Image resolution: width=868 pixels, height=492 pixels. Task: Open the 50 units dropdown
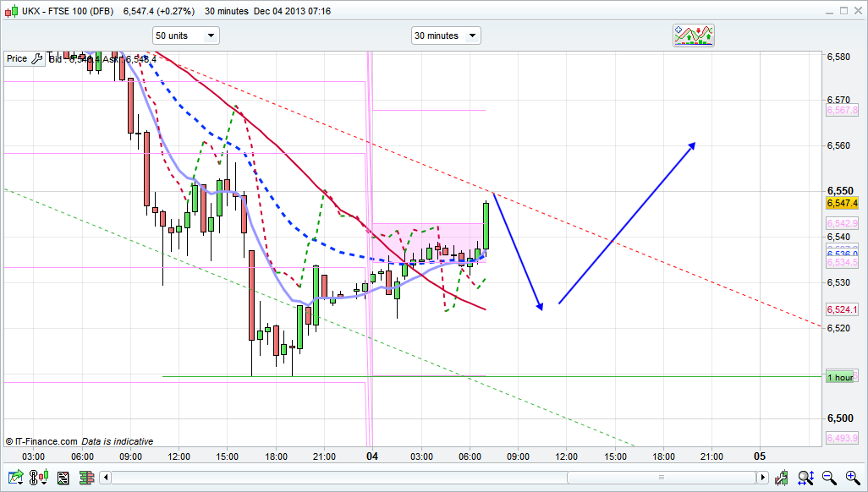point(185,36)
